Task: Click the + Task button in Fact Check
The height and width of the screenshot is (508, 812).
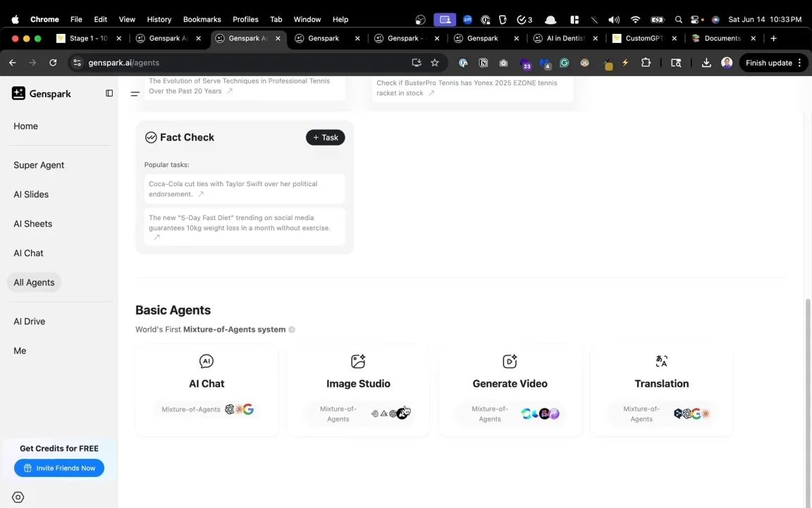Action: pos(325,137)
